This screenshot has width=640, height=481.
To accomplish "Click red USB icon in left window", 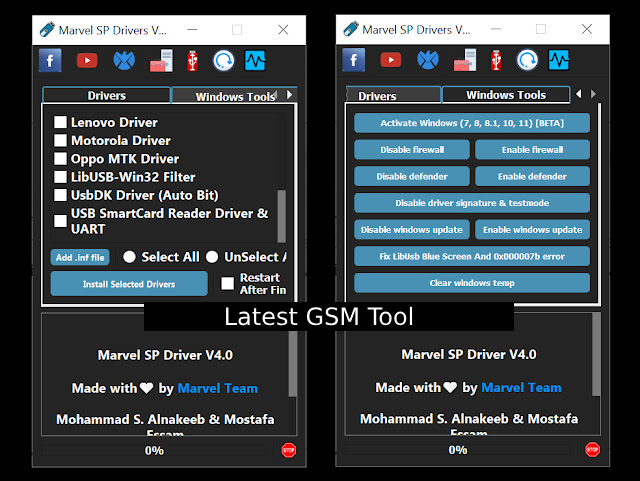I will pyautogui.click(x=192, y=61).
